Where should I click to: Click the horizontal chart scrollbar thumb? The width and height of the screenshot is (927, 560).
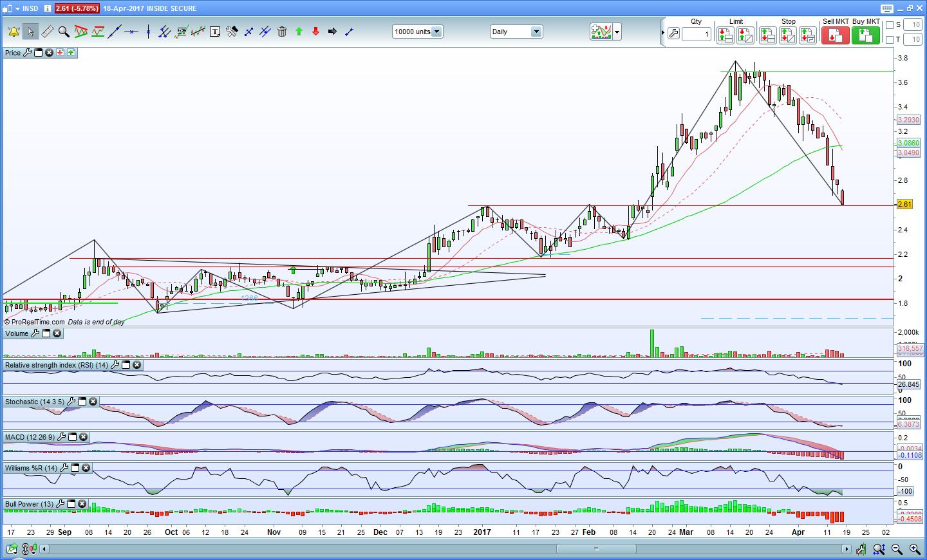click(595, 549)
